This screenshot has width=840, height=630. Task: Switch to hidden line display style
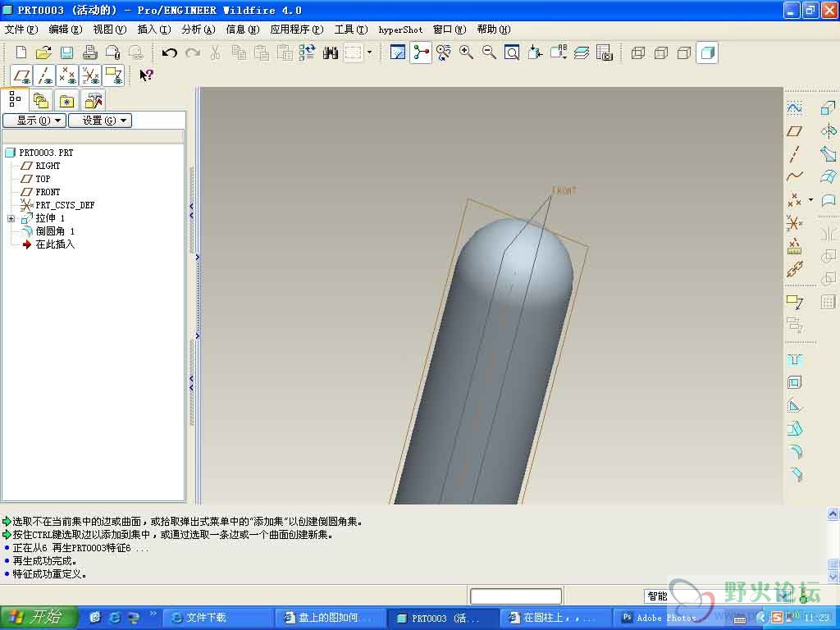tap(661, 52)
